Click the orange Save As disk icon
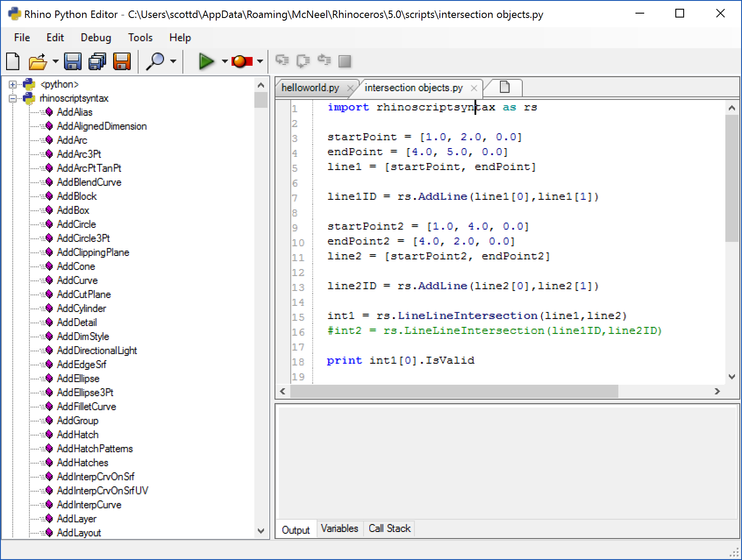The height and width of the screenshot is (560, 742). click(122, 61)
